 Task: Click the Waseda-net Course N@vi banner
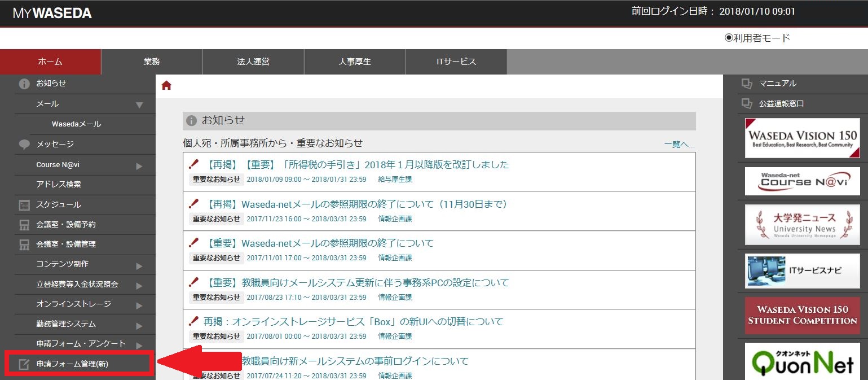pyautogui.click(x=802, y=181)
